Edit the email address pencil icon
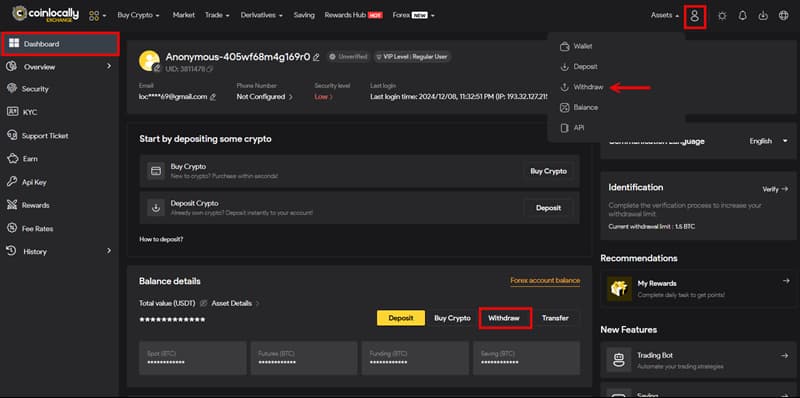Screen dimensions: 800x398 click(213, 97)
